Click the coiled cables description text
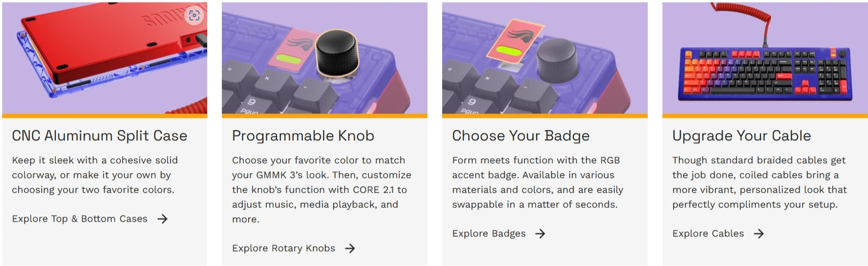The height and width of the screenshot is (266, 868). pyautogui.click(x=759, y=183)
